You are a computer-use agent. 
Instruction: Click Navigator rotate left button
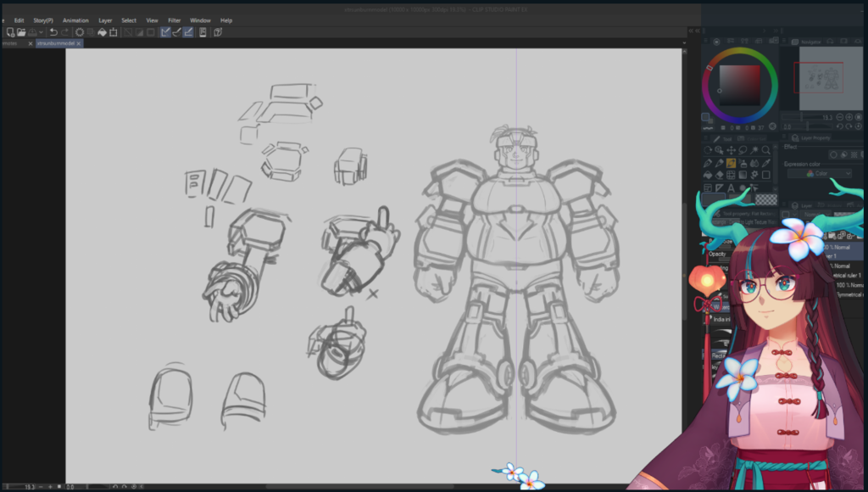pyautogui.click(x=840, y=126)
